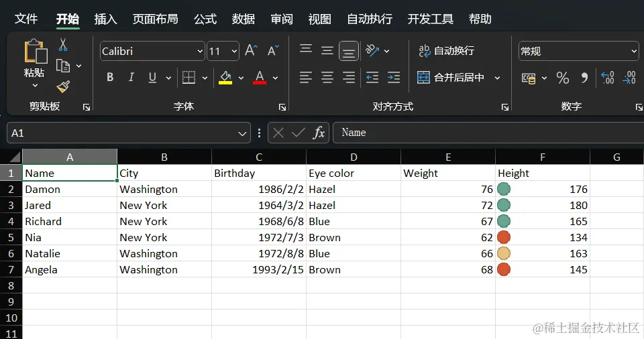Expand the Name Box A1 dropdown
Screen dimensions: 644x339
click(242, 133)
